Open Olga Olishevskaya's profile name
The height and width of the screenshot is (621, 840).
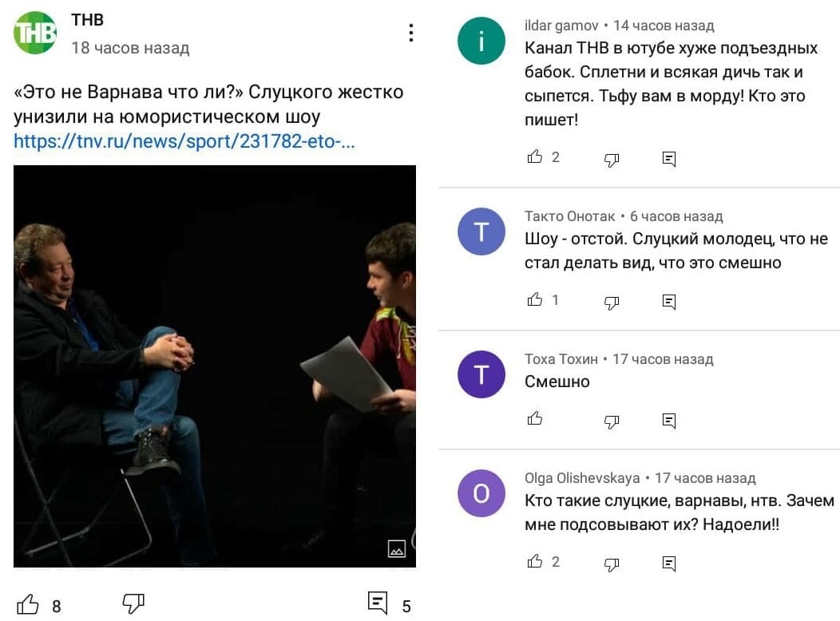click(x=582, y=477)
